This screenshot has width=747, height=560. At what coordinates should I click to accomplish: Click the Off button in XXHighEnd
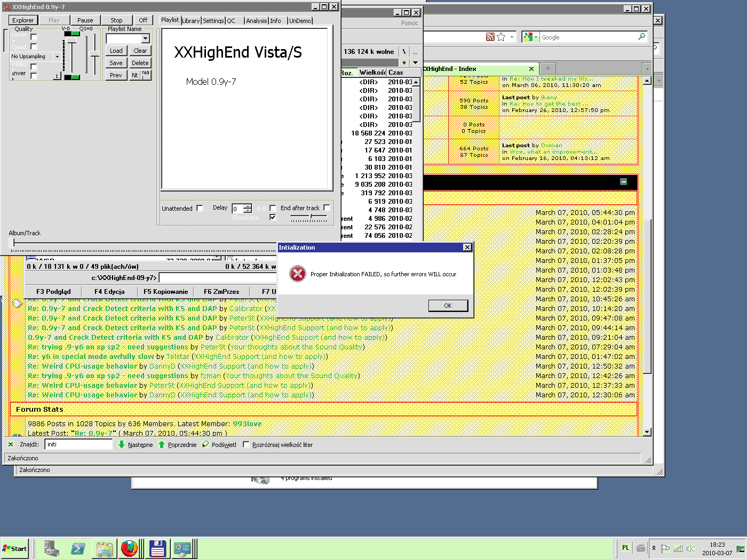143,20
